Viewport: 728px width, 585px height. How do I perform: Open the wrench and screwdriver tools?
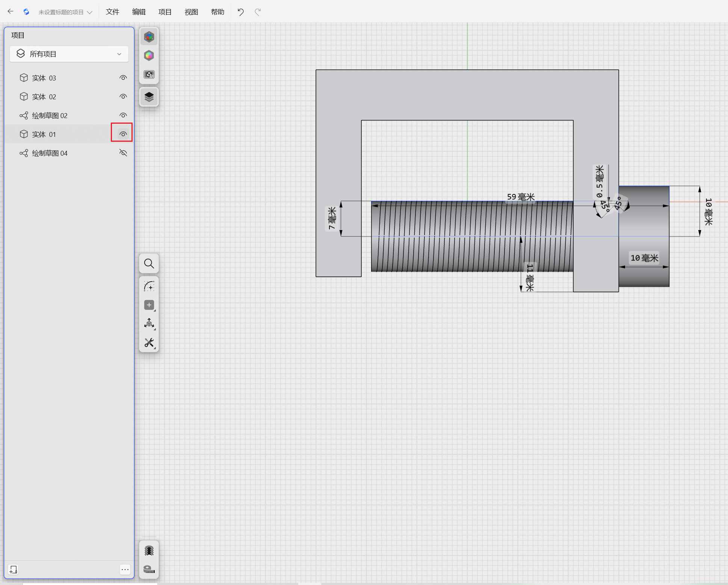pos(149,343)
